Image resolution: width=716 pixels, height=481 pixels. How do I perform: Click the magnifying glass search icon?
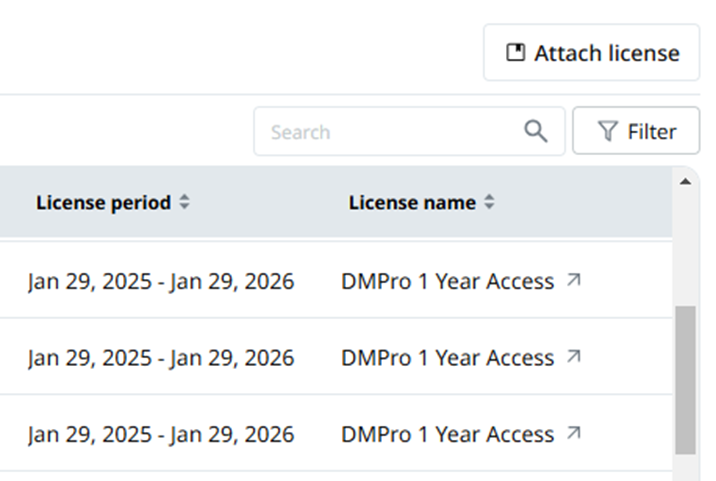(x=536, y=132)
